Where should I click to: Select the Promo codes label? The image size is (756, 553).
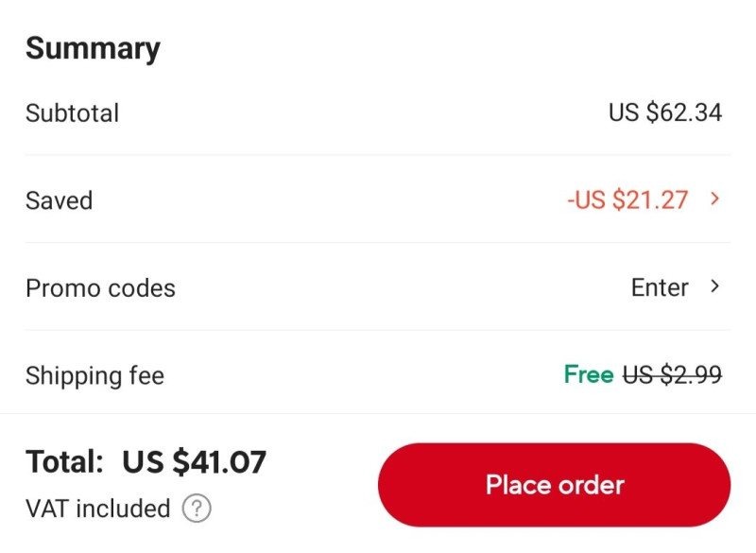(x=100, y=288)
